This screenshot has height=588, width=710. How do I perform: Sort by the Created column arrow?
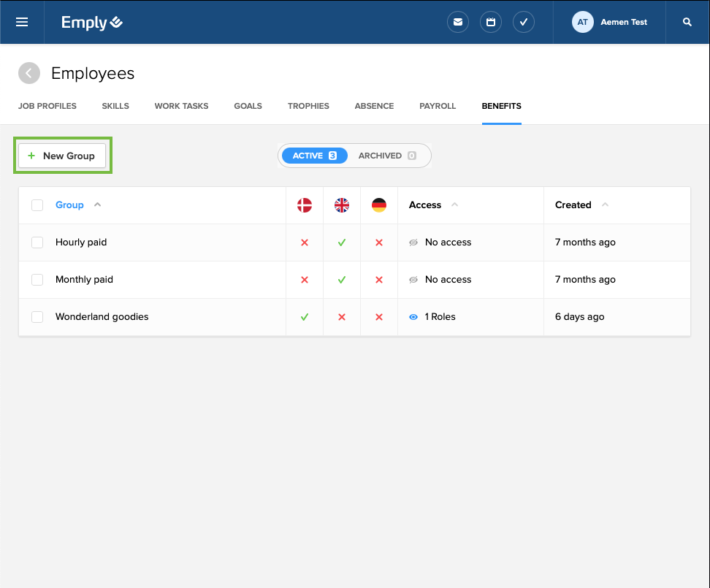605,205
